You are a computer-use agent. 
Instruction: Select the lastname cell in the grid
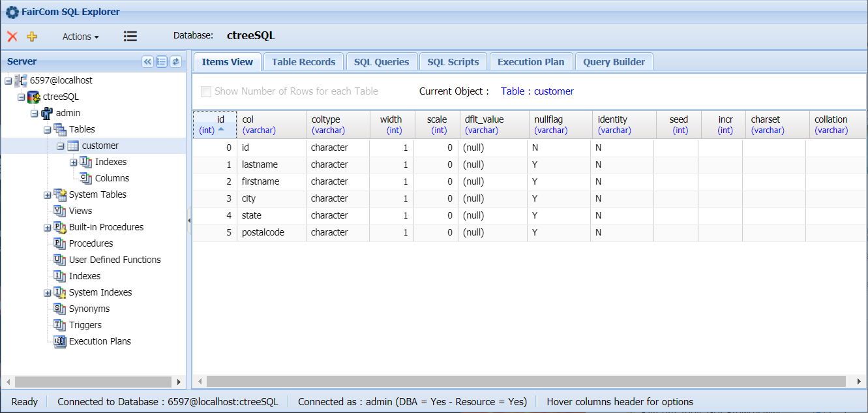(x=271, y=164)
